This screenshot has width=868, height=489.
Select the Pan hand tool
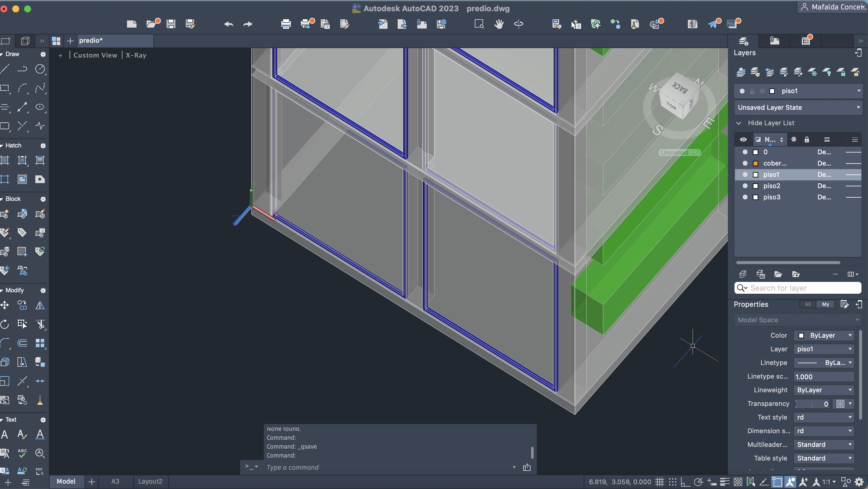click(x=499, y=24)
